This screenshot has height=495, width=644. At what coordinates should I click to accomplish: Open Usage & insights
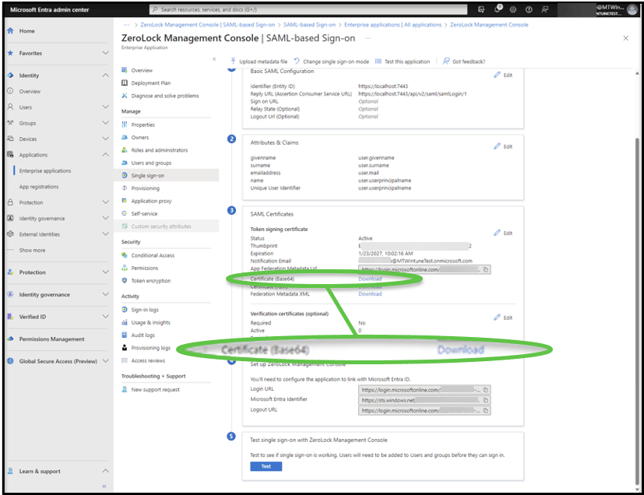150,322
